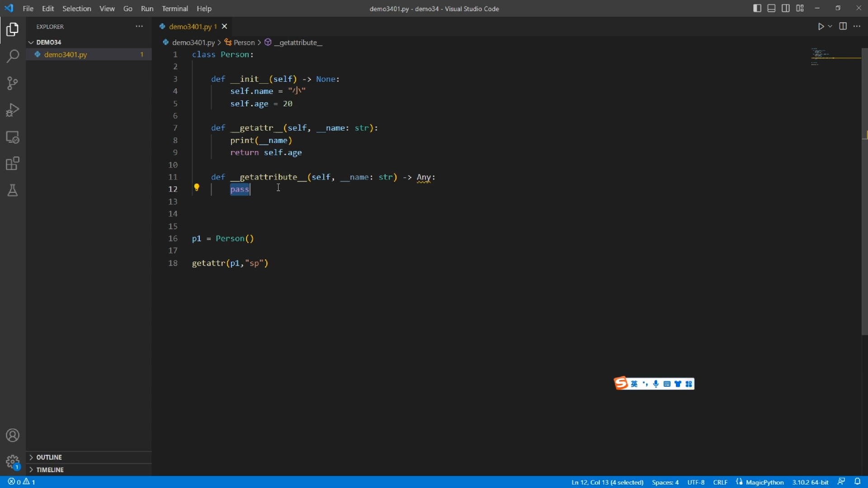Toggle Panel layout icon
868x488 pixels.
[772, 8]
